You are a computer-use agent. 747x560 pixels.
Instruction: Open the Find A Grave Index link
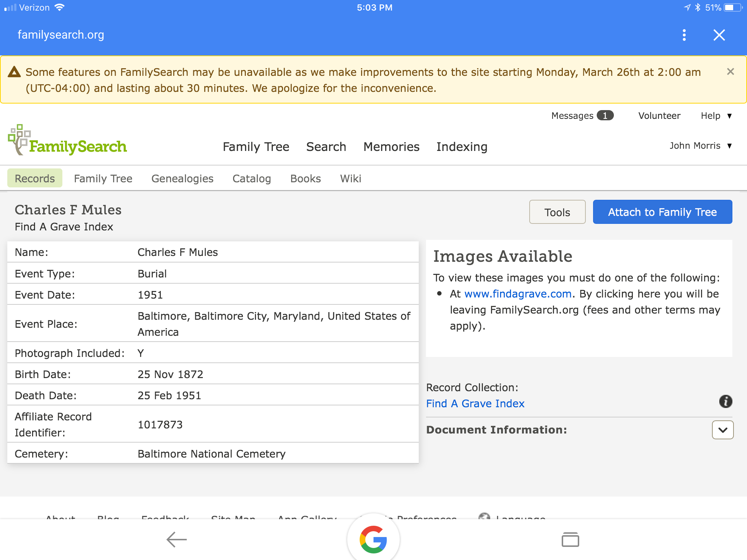tap(475, 404)
